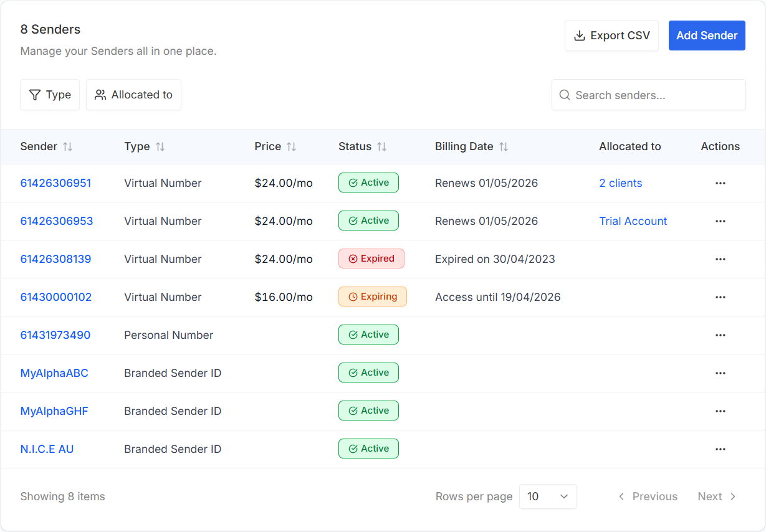Open the MyAlphaGHF sender
The image size is (766, 532).
point(54,411)
